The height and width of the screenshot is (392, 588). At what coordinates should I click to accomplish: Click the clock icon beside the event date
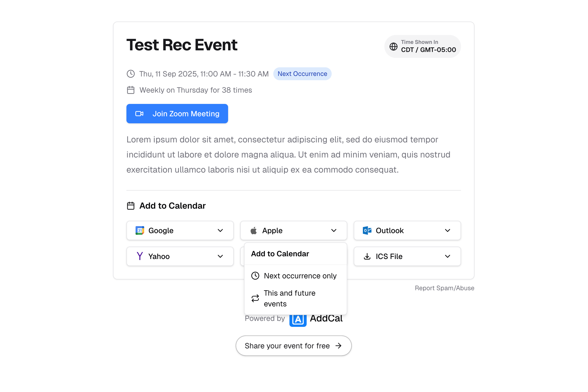pyautogui.click(x=130, y=73)
